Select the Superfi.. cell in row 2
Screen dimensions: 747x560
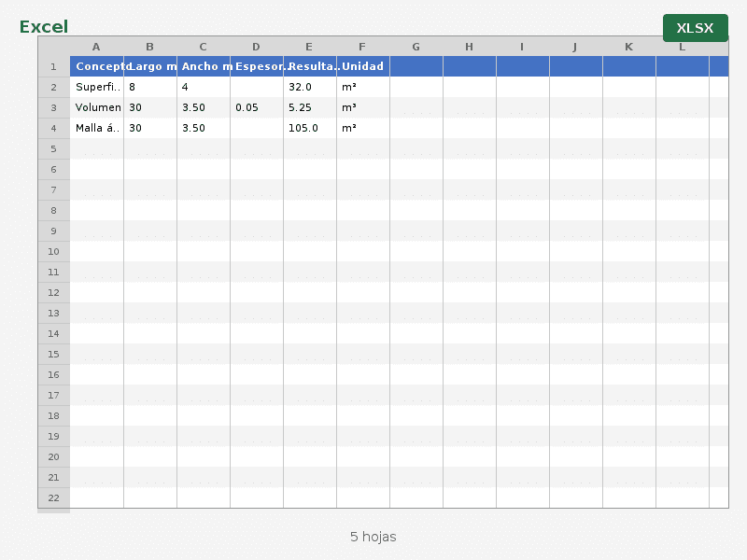point(97,87)
